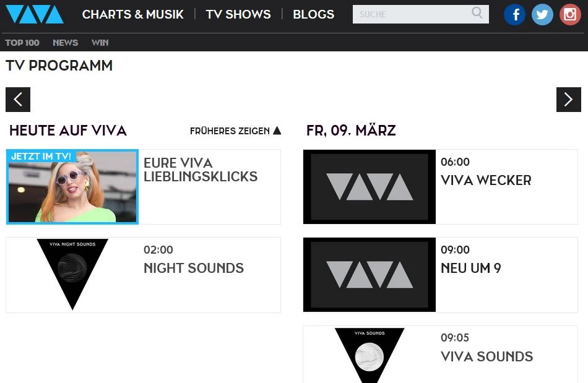This screenshot has height=383, width=588.
Task: Open the TV Shows menu
Action: click(x=238, y=14)
